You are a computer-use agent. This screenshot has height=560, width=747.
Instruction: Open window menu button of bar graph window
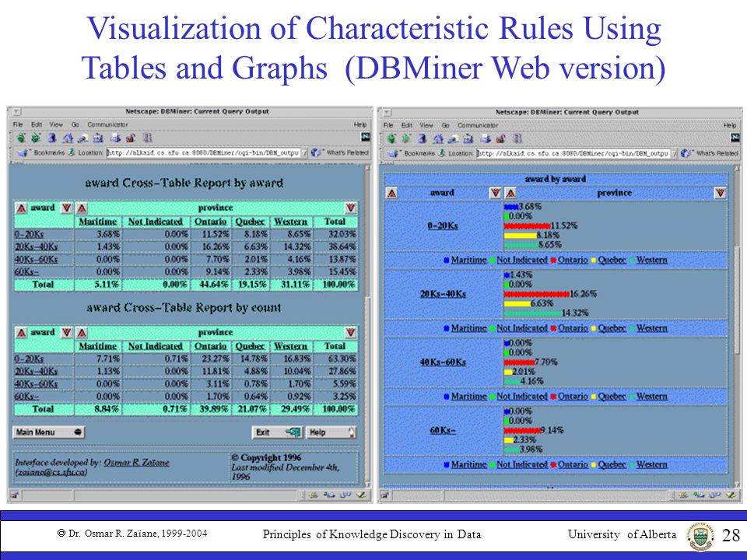coord(387,112)
